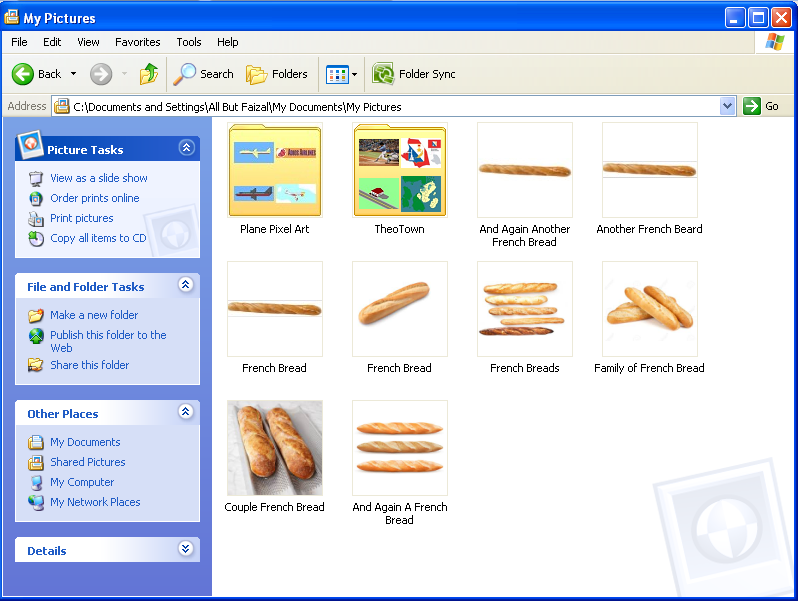798x601 pixels.
Task: Click the Windows flag logo
Action: point(774,42)
